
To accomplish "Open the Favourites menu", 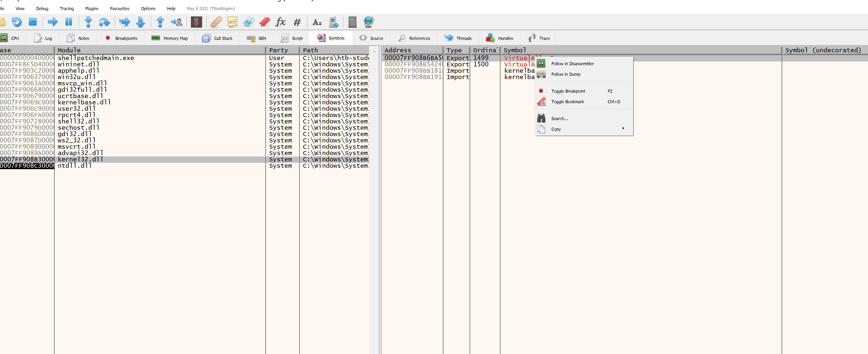I will coord(120,8).
